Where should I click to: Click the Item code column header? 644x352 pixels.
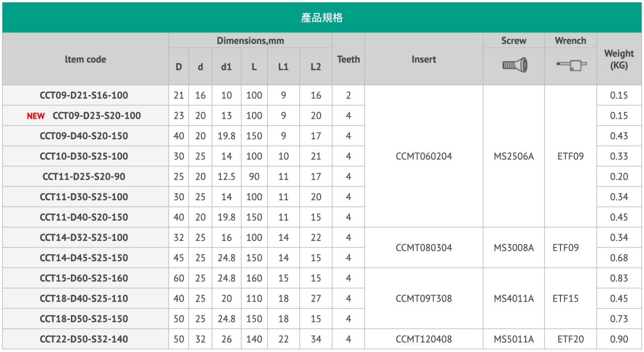(85, 59)
